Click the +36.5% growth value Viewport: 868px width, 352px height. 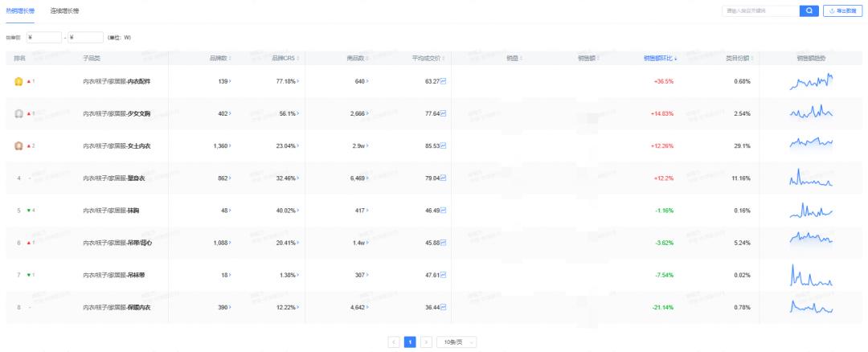(x=663, y=81)
